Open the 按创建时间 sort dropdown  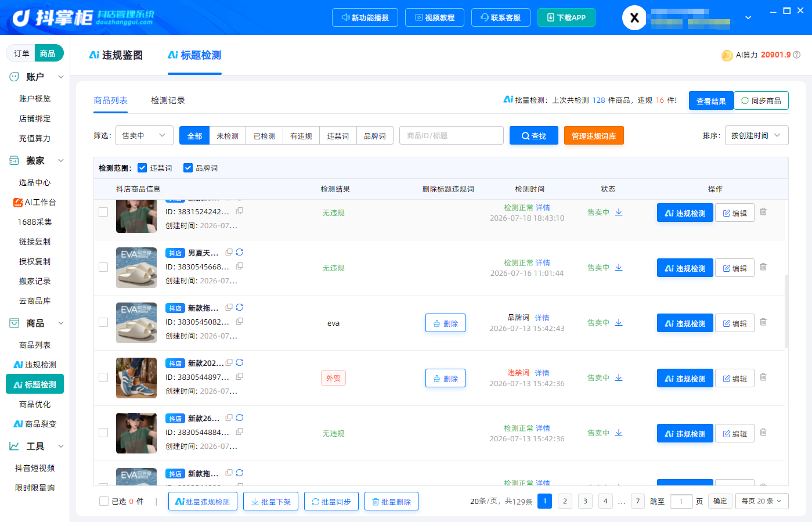(756, 135)
